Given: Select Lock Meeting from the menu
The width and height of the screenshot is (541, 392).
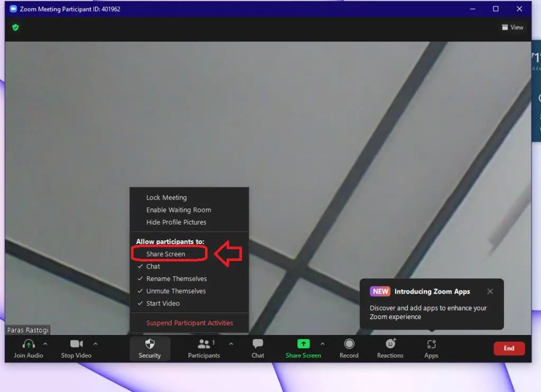Looking at the screenshot, I should tap(166, 197).
